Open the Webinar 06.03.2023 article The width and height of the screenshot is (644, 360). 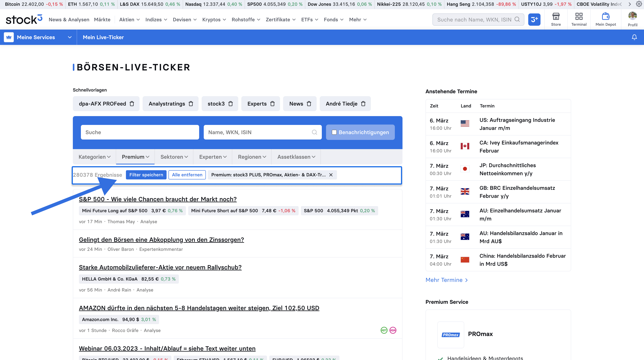[167, 348]
